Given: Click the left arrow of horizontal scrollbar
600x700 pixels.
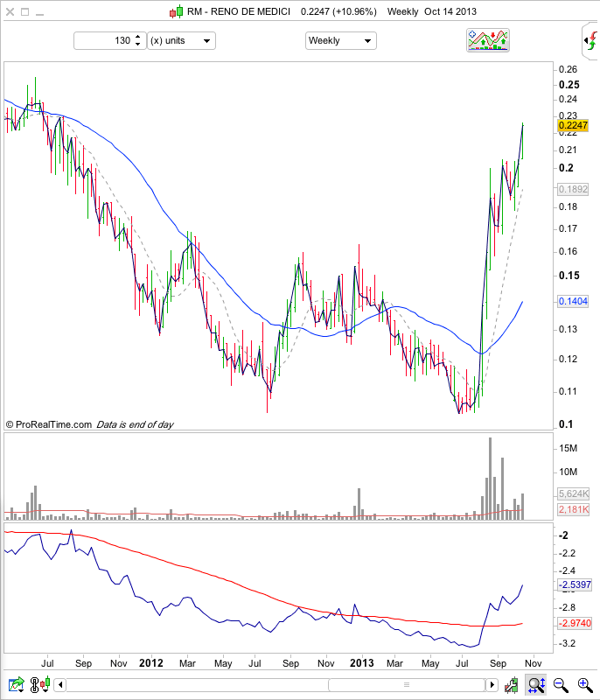Looking at the screenshot, I should point(60,684).
